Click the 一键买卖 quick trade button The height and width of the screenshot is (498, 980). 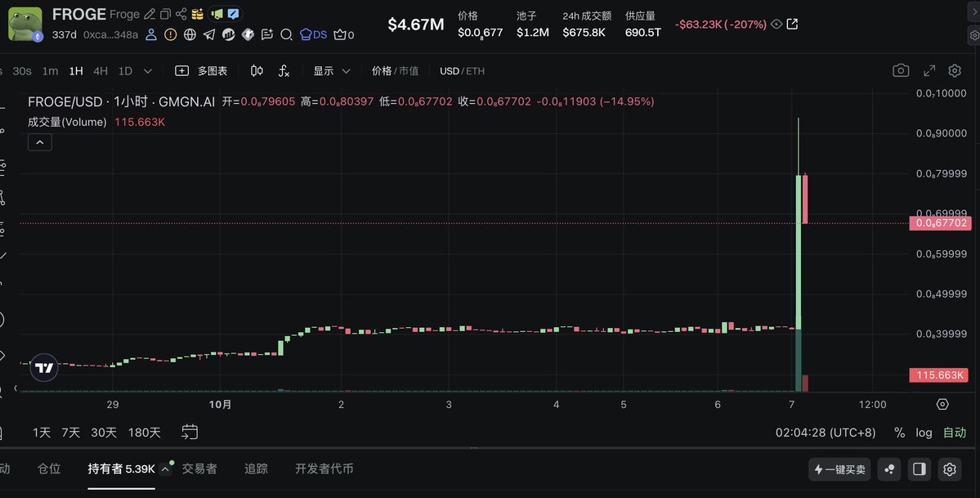839,469
